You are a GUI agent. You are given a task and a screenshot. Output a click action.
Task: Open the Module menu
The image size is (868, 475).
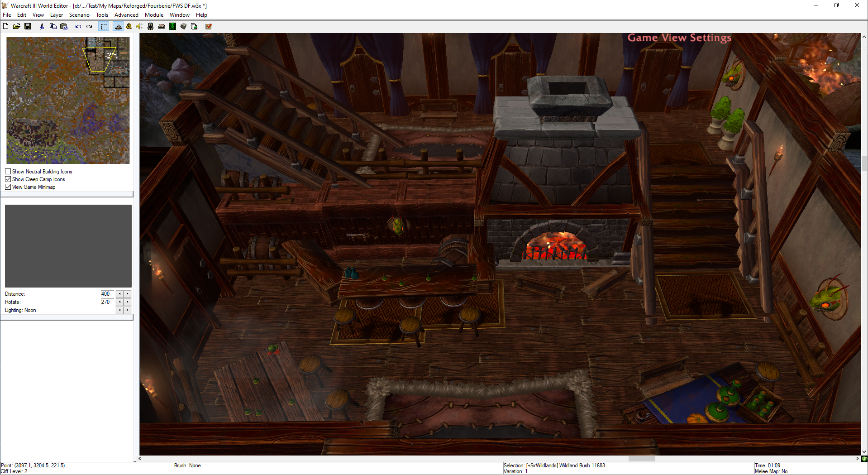pyautogui.click(x=154, y=15)
